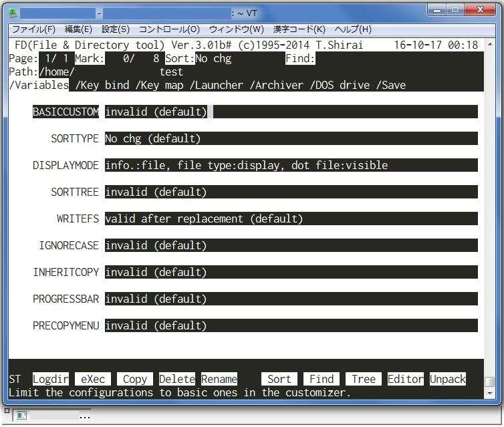The width and height of the screenshot is (504, 427).
Task: Click the IGNORECASE invalid value field
Action: 291,245
